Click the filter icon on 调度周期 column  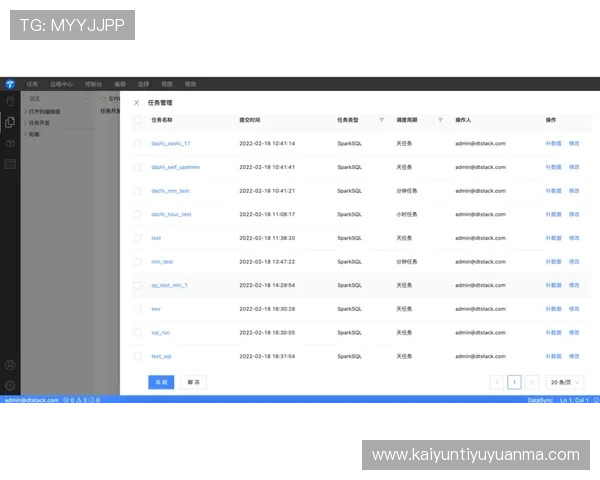[x=441, y=120]
